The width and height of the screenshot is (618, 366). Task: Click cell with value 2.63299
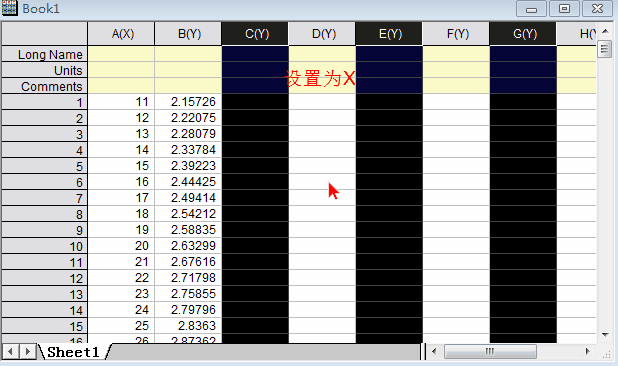(x=188, y=246)
